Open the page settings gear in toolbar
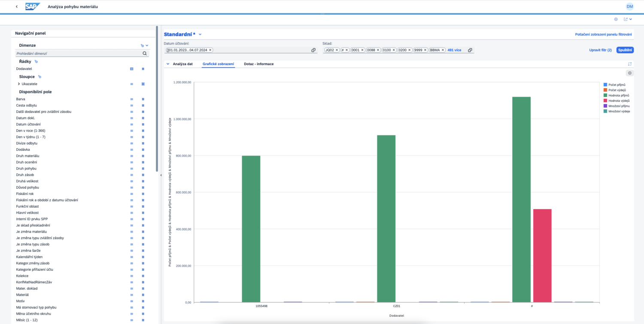644x324 pixels. pyautogui.click(x=616, y=19)
